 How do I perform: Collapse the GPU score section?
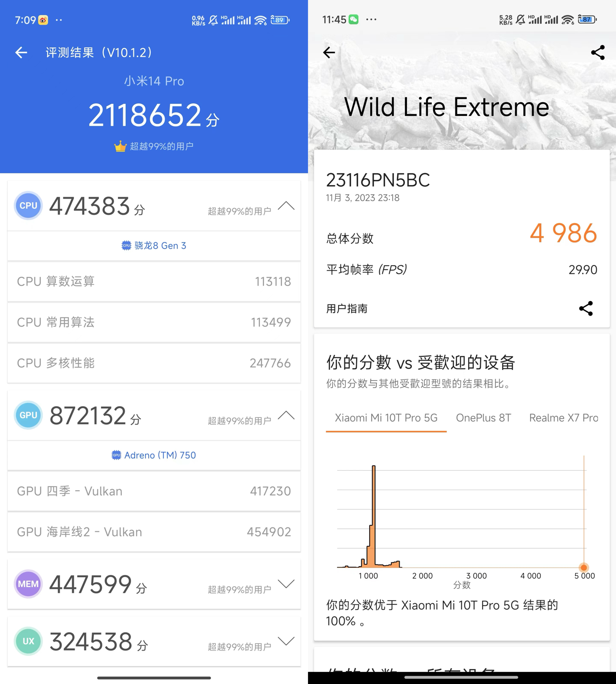pos(286,415)
